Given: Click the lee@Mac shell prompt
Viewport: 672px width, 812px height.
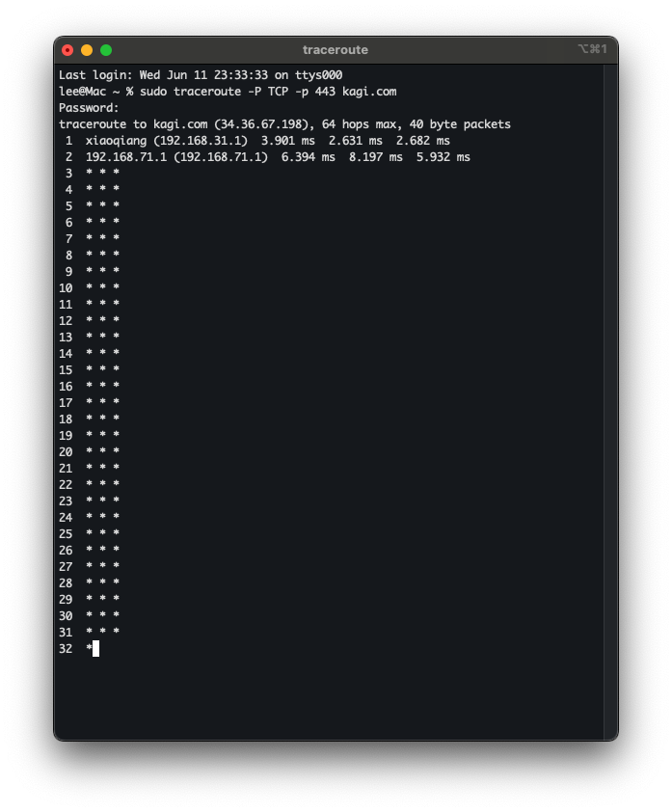Looking at the screenshot, I should 89,92.
